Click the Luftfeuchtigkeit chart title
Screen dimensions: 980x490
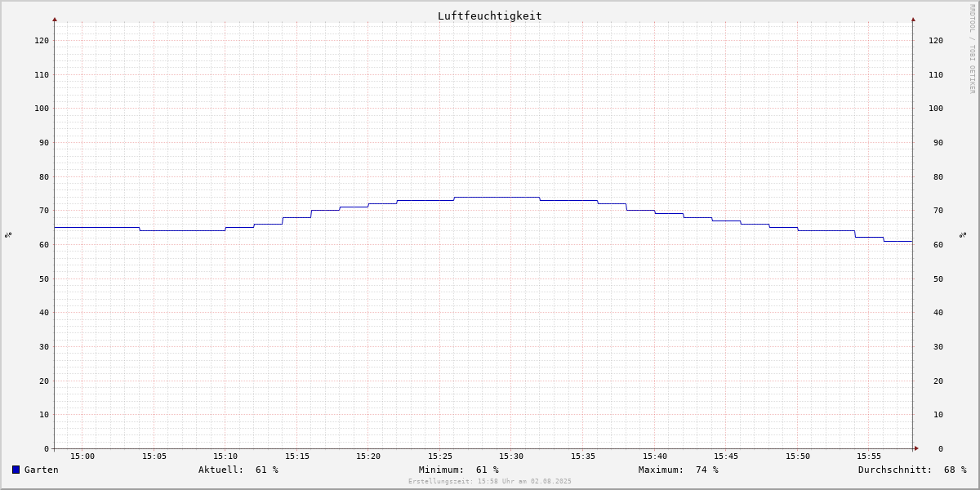pyautogui.click(x=490, y=16)
